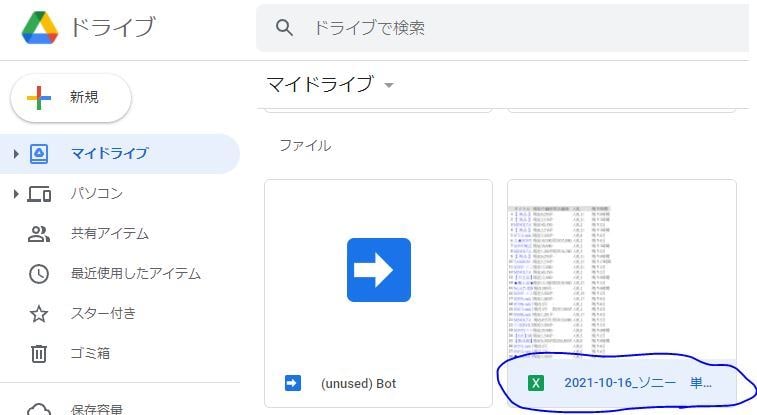
Task: Click the My Drive sidebar icon
Action: (39, 154)
